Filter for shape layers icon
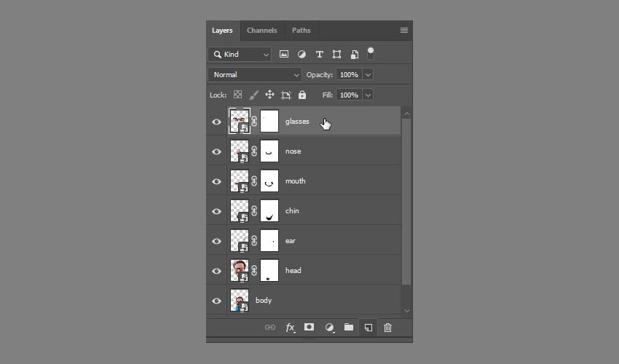This screenshot has height=364, width=619. (336, 55)
